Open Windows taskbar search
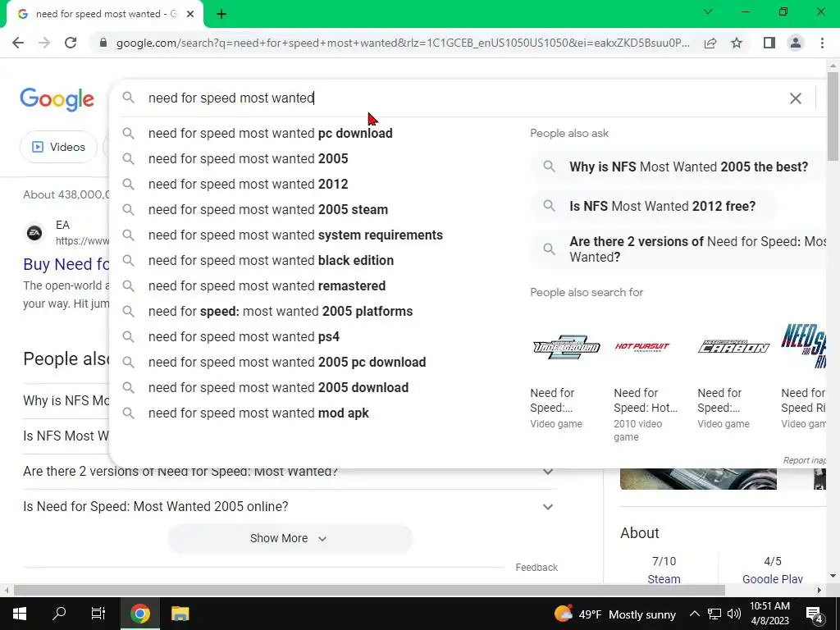This screenshot has width=840, height=630. (x=59, y=614)
